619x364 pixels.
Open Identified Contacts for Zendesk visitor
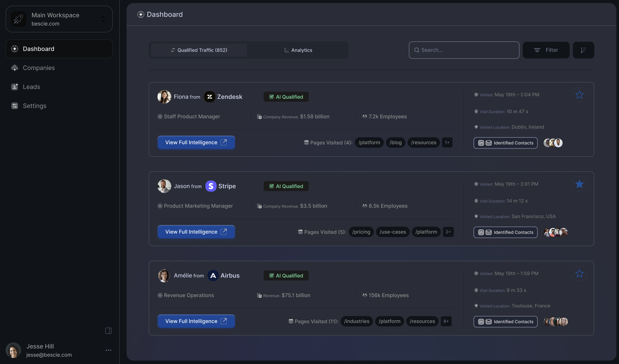click(x=505, y=143)
